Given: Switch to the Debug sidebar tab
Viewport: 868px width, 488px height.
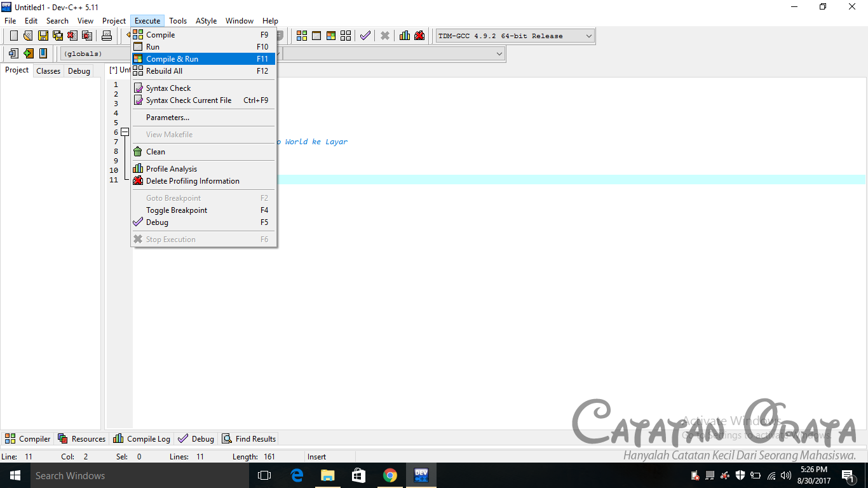Looking at the screenshot, I should (79, 71).
